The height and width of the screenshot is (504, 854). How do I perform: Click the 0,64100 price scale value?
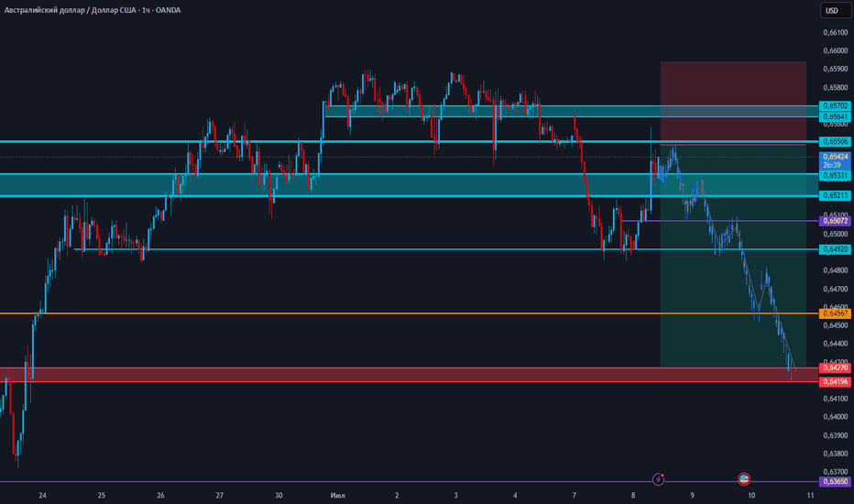coord(836,399)
